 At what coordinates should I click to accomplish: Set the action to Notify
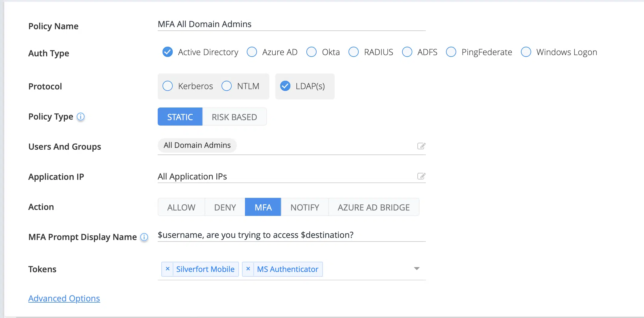pyautogui.click(x=305, y=207)
